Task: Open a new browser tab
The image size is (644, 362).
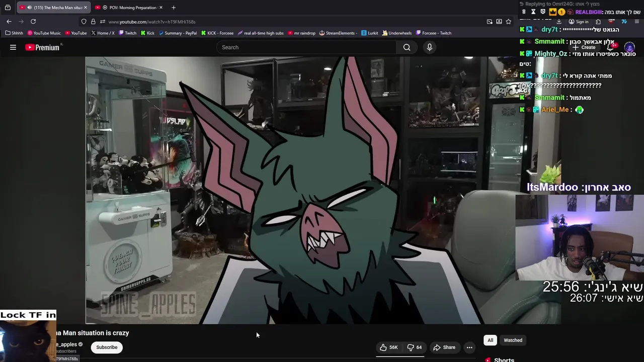Action: 174,8
